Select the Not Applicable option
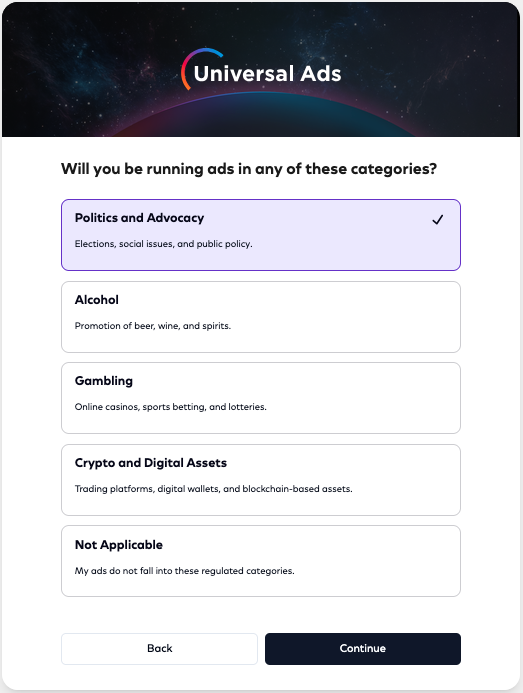Viewport: 523px width, 693px height. 261,561
